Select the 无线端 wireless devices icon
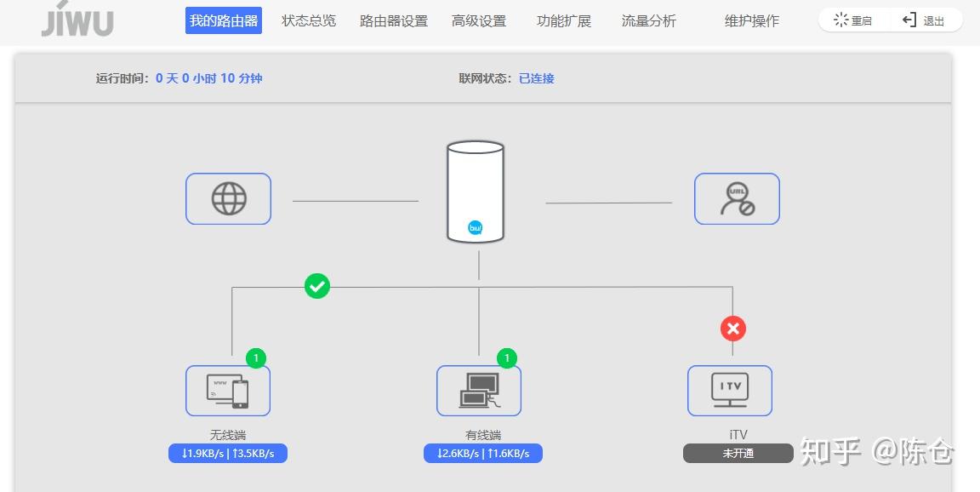This screenshot has height=492, width=980. tap(227, 390)
